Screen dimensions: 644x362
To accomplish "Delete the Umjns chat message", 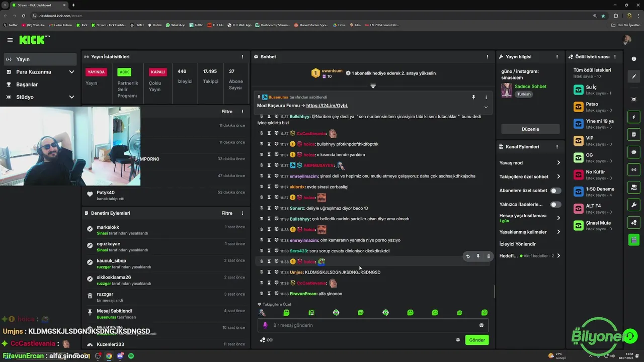I will coord(262,272).
